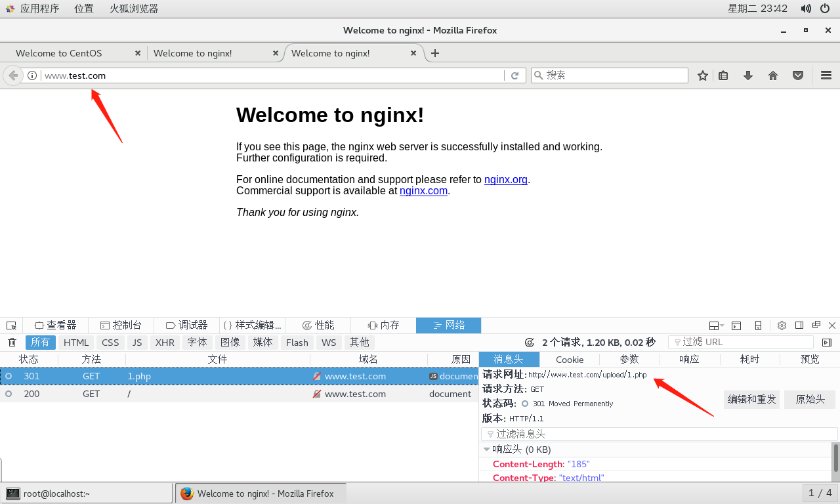The height and width of the screenshot is (504, 840).
Task: Clear network requests with trash icon
Action: 12,343
